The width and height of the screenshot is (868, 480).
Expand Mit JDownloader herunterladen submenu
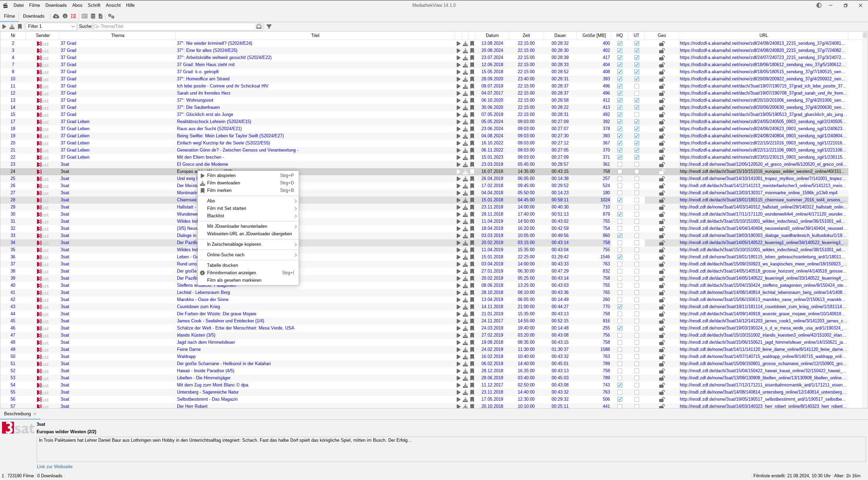coord(248,226)
